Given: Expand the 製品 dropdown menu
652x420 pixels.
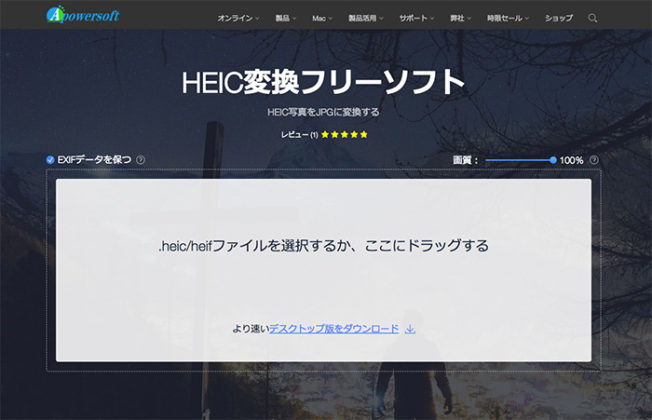Looking at the screenshot, I should [x=285, y=18].
